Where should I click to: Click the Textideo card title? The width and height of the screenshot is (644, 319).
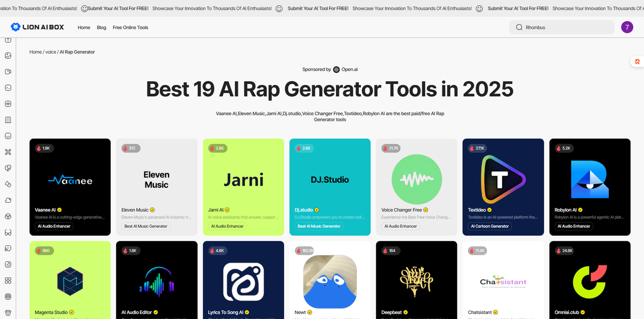[x=477, y=210]
